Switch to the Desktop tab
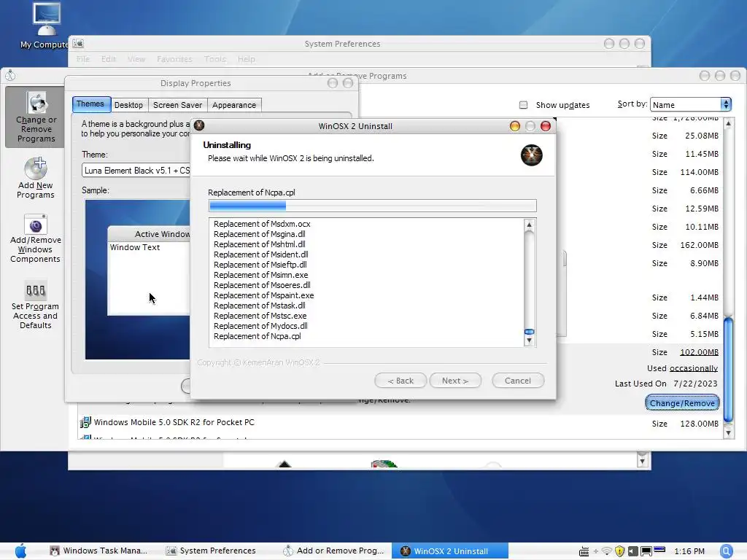This screenshot has width=747, height=560. click(128, 105)
